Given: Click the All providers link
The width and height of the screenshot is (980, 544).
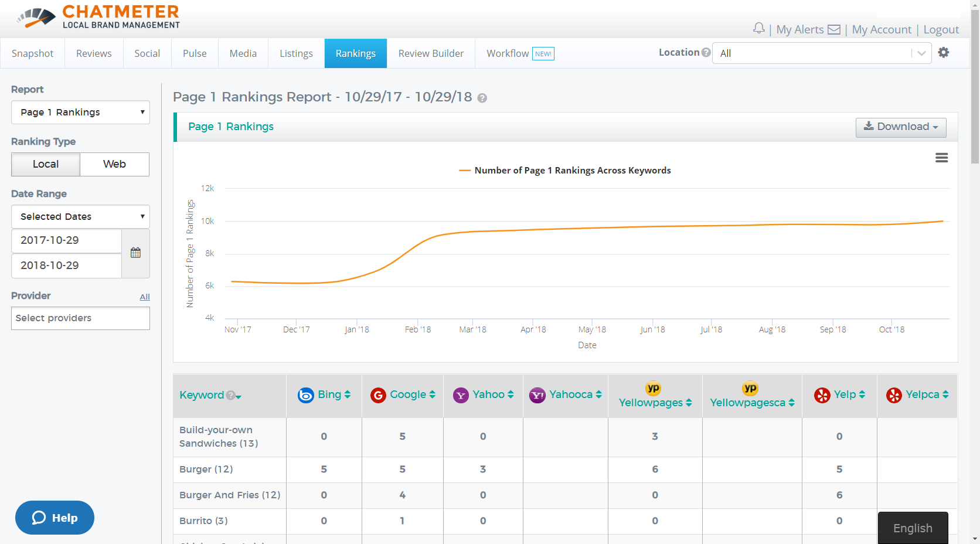Looking at the screenshot, I should 144,297.
